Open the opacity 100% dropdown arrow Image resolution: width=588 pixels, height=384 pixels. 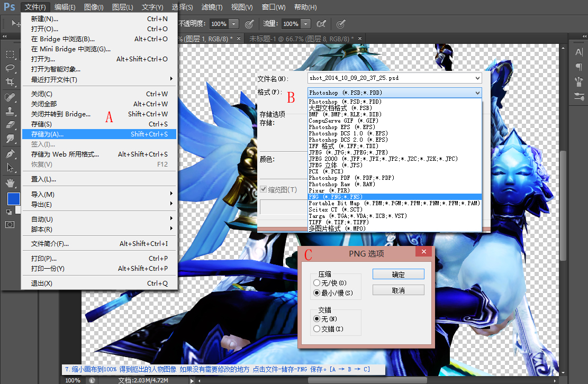tap(233, 24)
